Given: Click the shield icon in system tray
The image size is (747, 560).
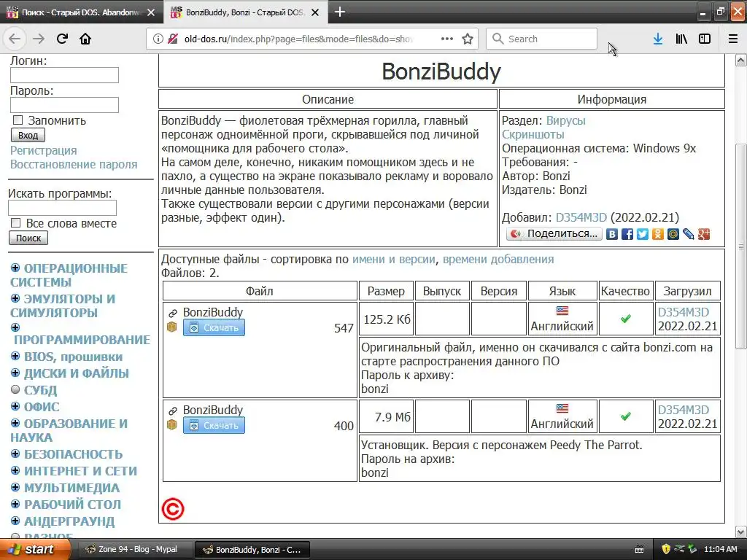Looking at the screenshot, I should coord(666,549).
